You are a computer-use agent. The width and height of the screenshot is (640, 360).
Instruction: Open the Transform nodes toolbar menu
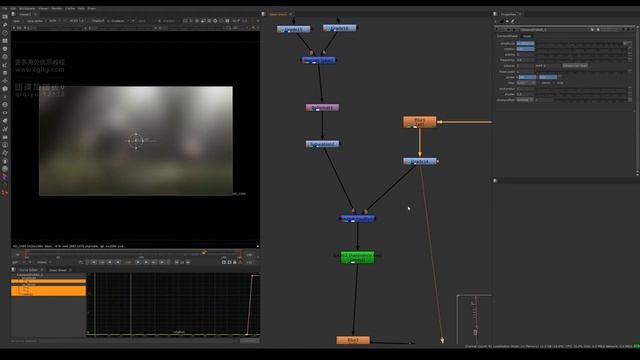(x=5, y=81)
